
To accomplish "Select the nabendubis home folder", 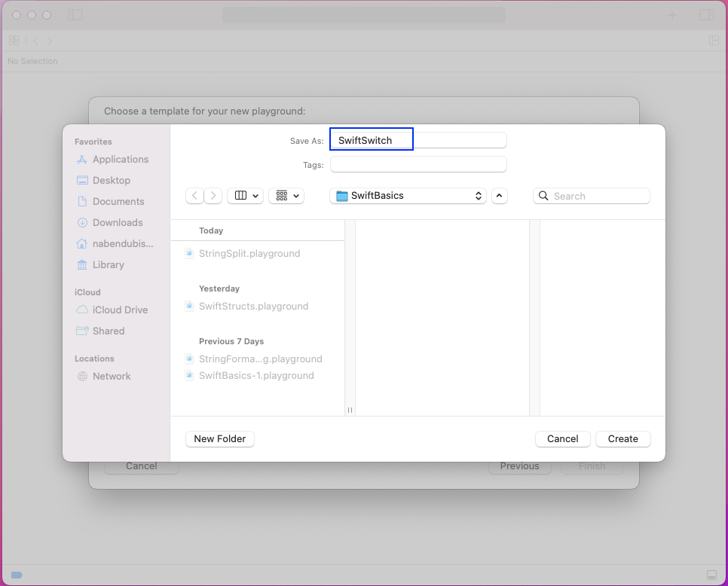I will [x=115, y=243].
